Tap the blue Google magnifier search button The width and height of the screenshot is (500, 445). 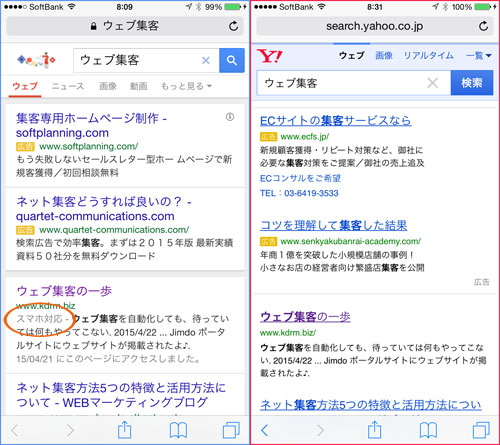(x=232, y=60)
